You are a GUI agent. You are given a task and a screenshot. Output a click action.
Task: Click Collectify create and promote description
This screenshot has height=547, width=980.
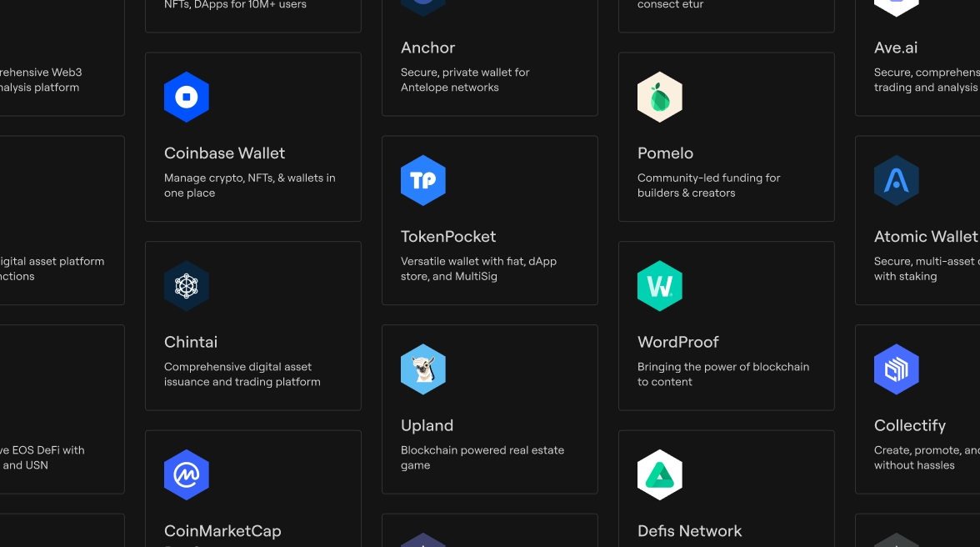pos(927,458)
